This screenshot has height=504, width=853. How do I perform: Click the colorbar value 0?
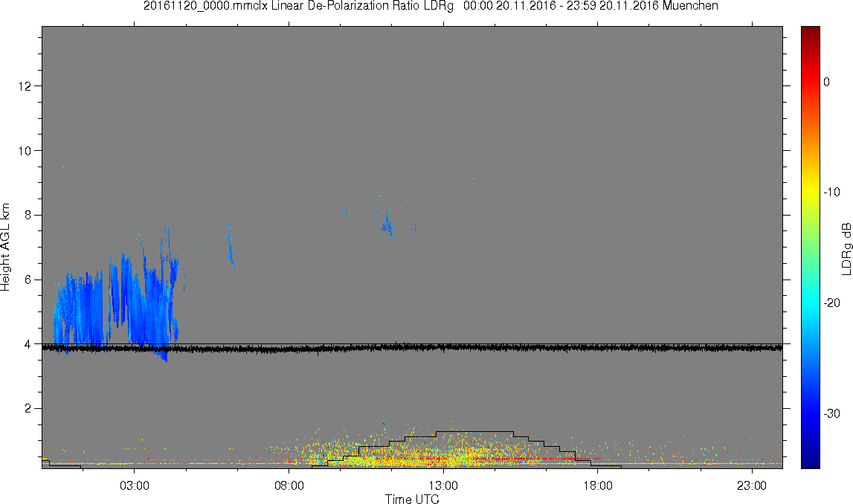point(827,82)
